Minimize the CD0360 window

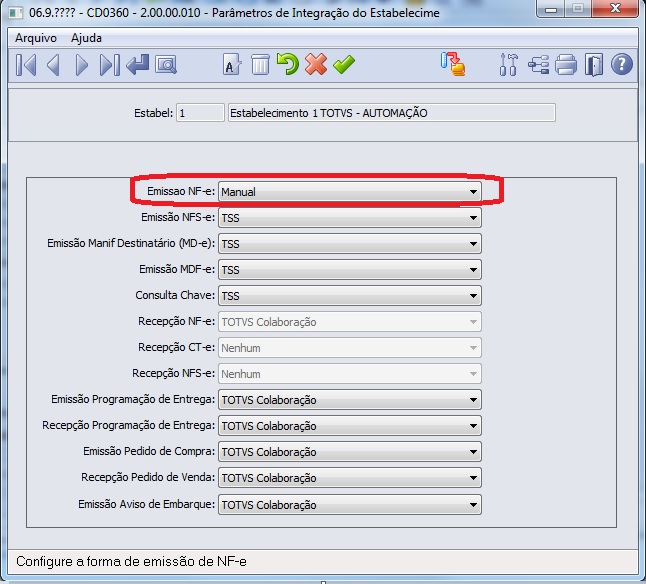coord(551,8)
